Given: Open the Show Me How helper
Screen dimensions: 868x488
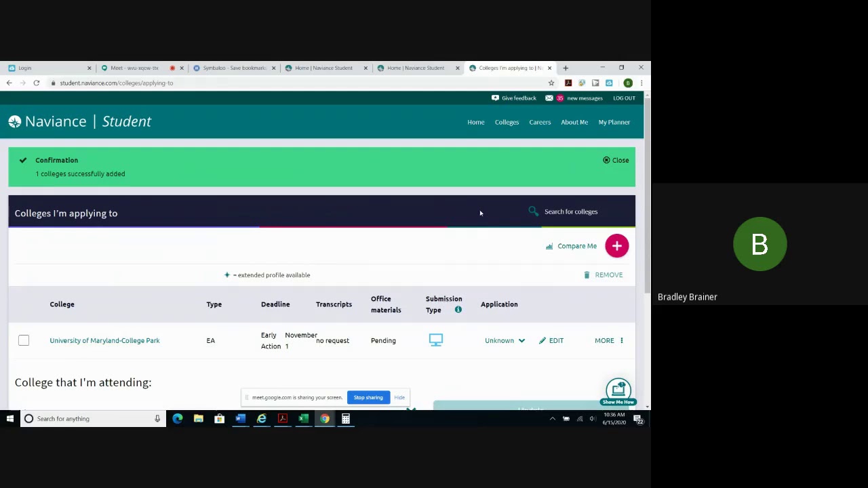Looking at the screenshot, I should (618, 392).
